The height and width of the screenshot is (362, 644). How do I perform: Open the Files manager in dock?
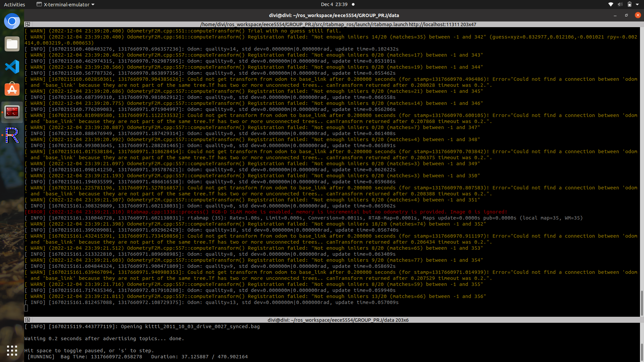click(x=12, y=44)
